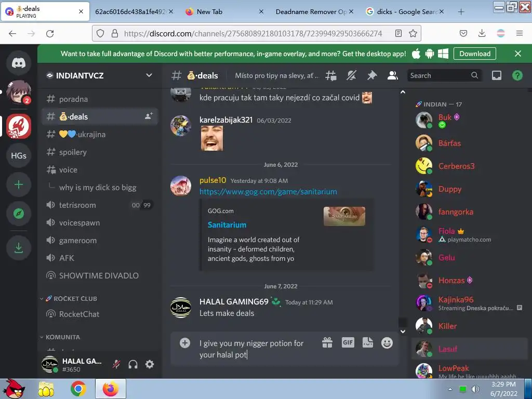Open member Cerberos3 profile
The image size is (532, 399).
click(470, 166)
